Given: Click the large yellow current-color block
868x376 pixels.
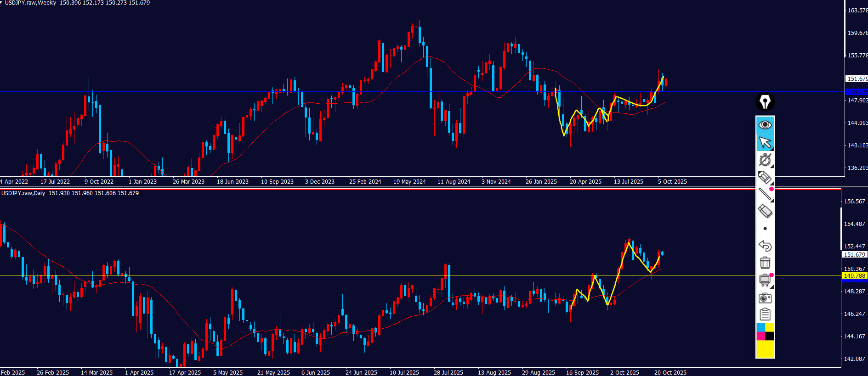Looking at the screenshot, I should click(x=765, y=349).
